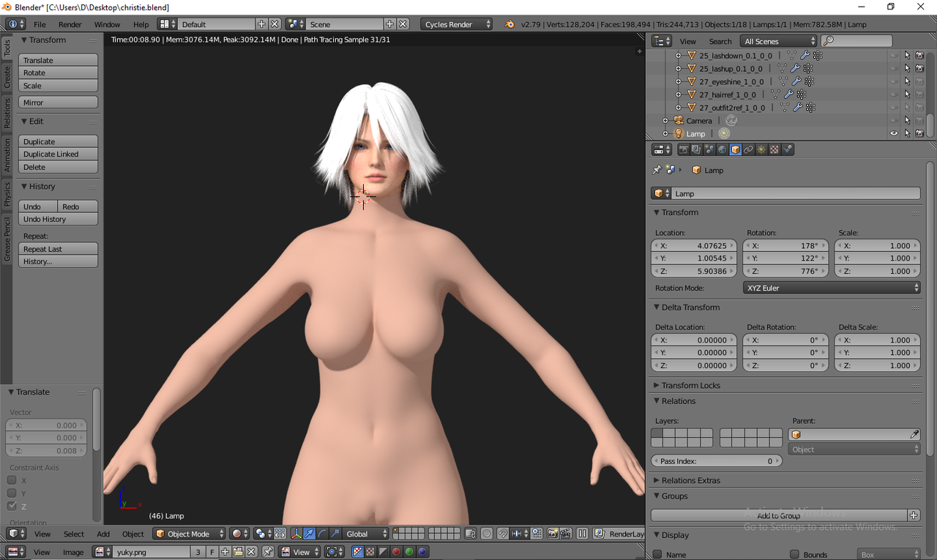This screenshot has height=560, width=937.
Task: Click the OpenGL render animation clapper icon
Action: click(x=566, y=534)
